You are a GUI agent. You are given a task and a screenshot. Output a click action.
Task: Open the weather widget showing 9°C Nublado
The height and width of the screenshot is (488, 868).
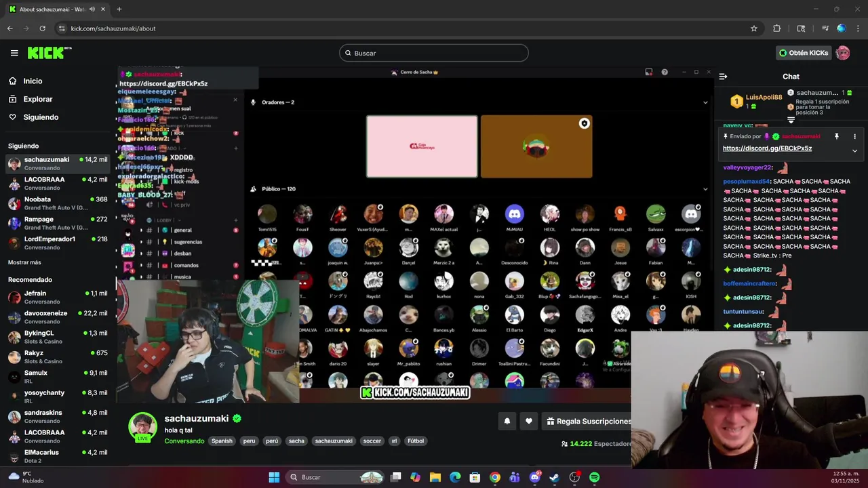[27, 477]
